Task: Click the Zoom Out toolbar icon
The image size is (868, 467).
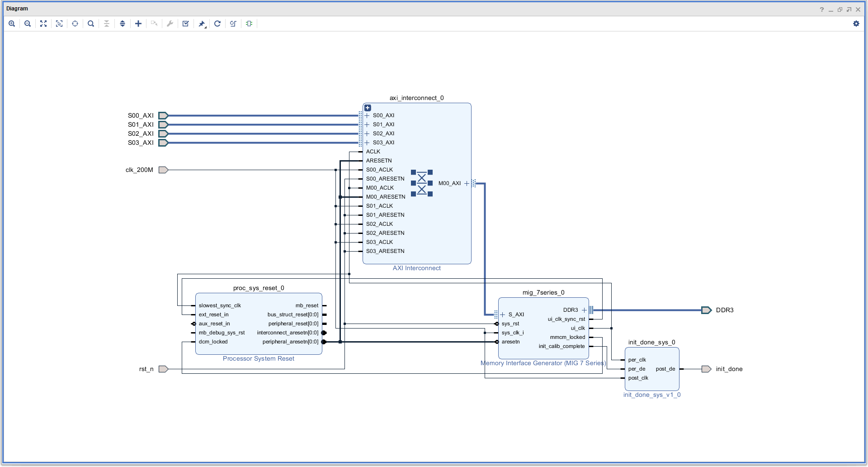Action: click(x=28, y=24)
